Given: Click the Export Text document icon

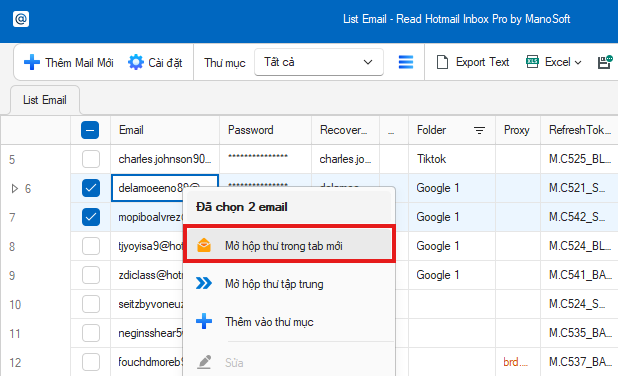Looking at the screenshot, I should pos(442,62).
